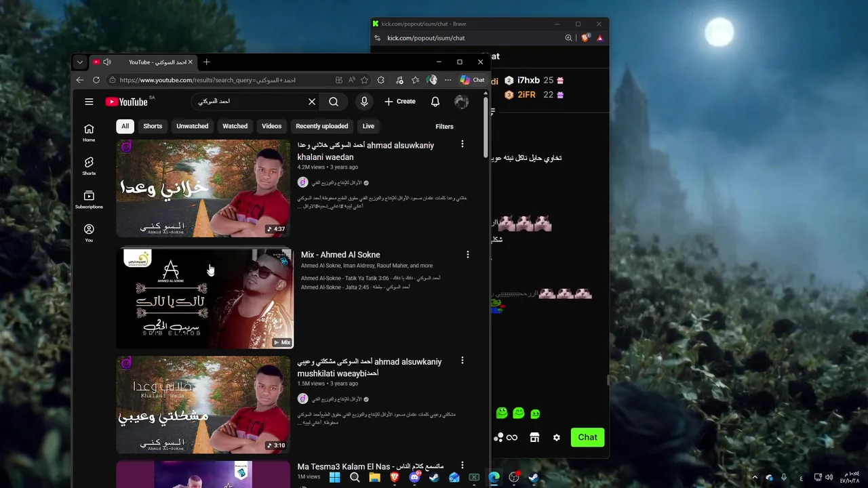
Task: Open new tab with plus button in Edge
Action: point(206,62)
